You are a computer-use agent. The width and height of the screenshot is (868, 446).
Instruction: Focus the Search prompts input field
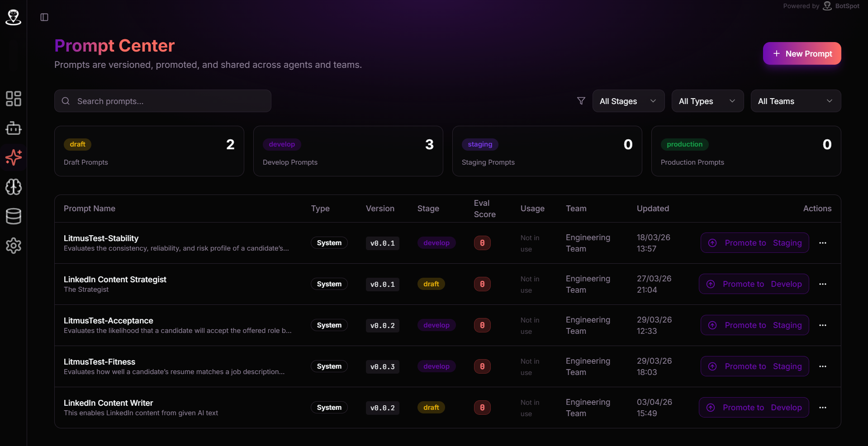[163, 101]
